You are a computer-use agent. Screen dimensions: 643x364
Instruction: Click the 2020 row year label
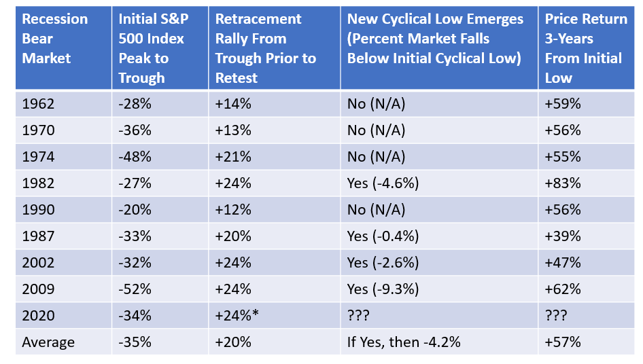click(39, 316)
